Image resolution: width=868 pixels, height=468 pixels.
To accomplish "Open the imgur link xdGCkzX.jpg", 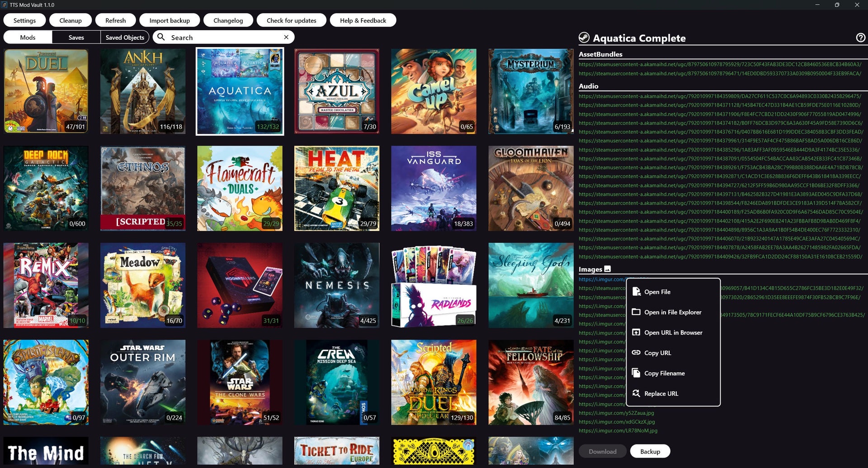I will click(x=617, y=422).
